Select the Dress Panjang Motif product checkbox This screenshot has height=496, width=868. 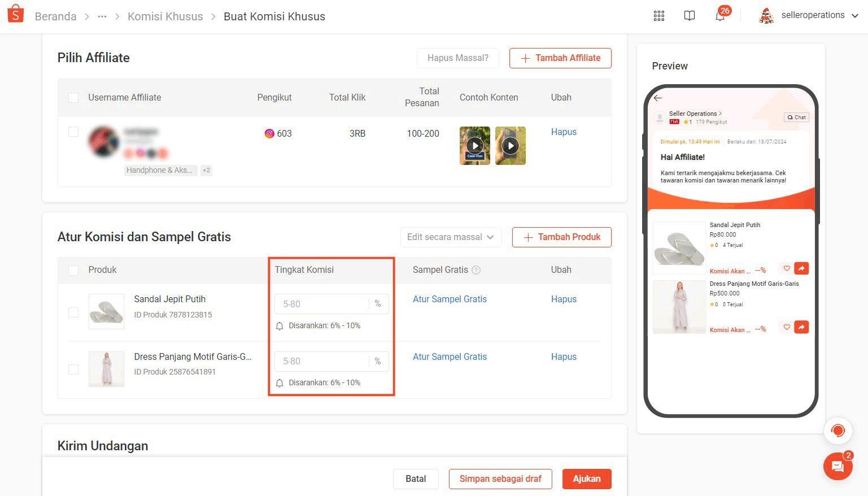(73, 369)
